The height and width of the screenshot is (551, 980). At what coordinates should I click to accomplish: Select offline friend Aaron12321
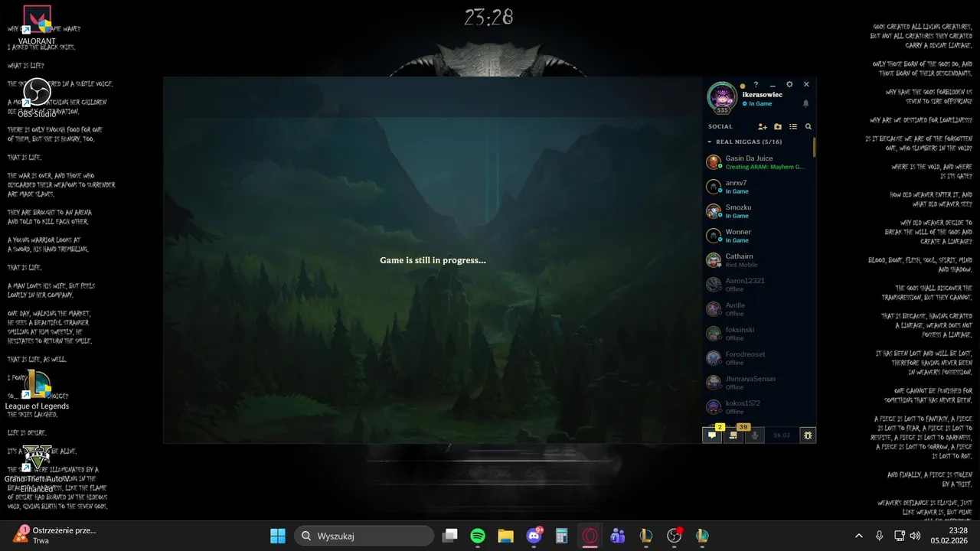click(x=758, y=285)
